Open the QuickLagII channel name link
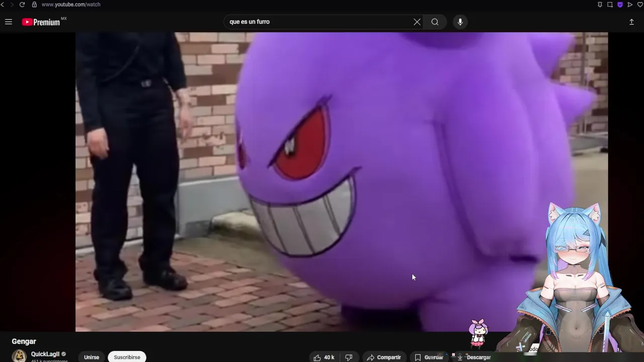The width and height of the screenshot is (644, 362). tap(45, 354)
